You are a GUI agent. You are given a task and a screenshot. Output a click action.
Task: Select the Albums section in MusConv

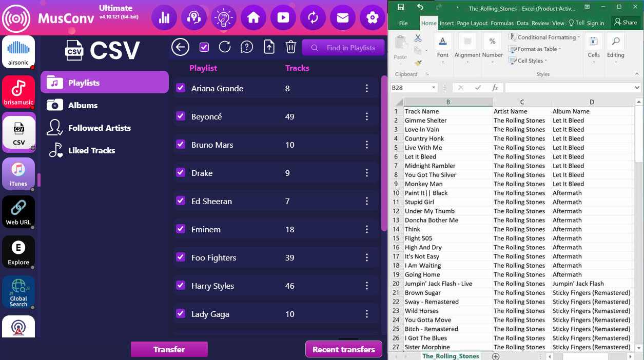click(105, 105)
